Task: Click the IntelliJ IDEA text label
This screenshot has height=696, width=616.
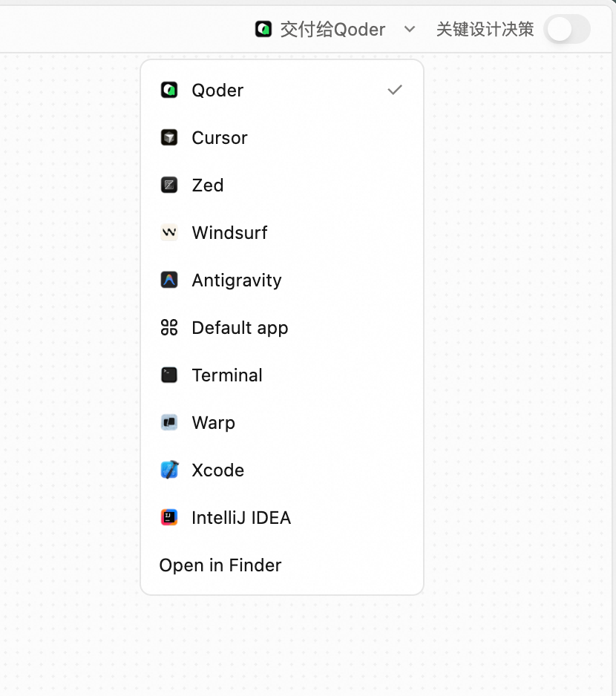Action: click(241, 518)
